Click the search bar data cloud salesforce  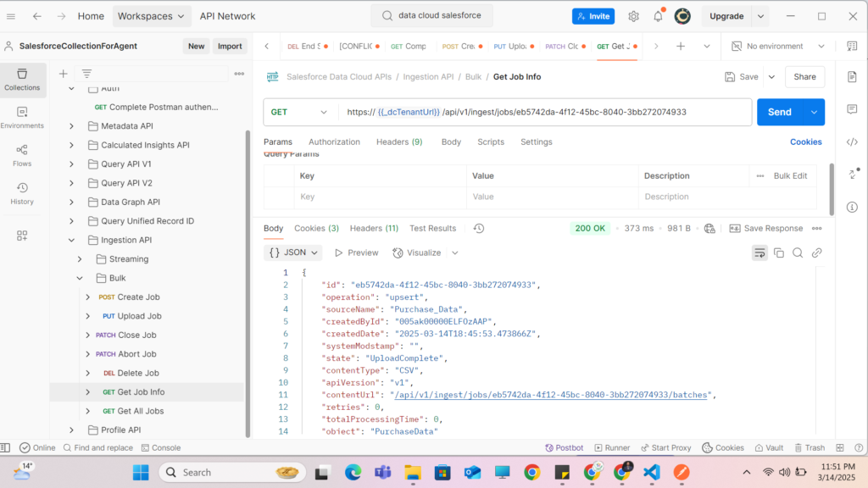coord(431,16)
